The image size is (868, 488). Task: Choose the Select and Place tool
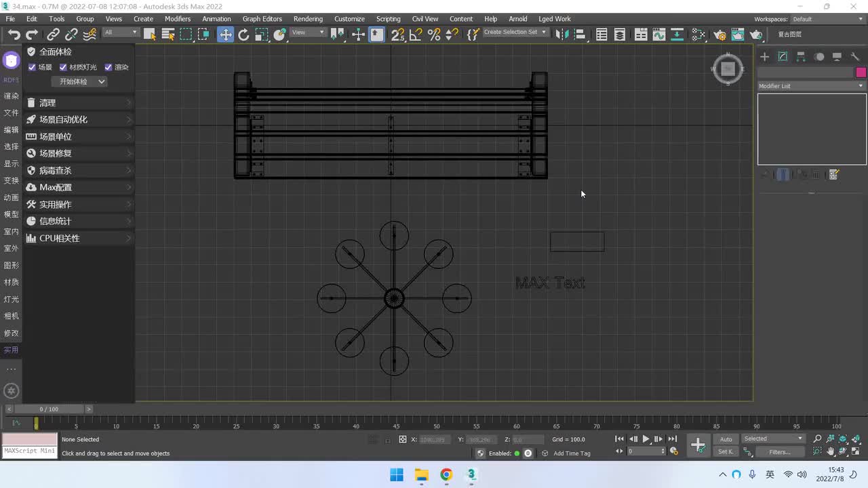(x=279, y=35)
